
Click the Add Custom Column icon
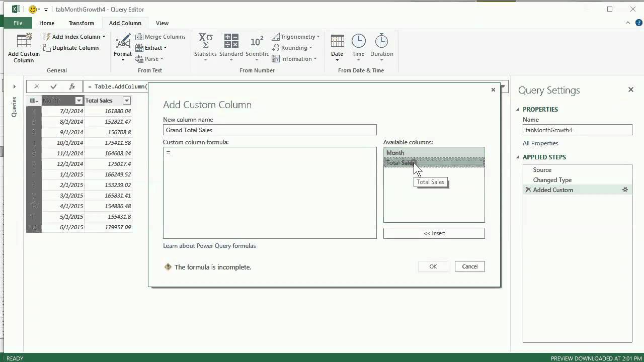(24, 41)
